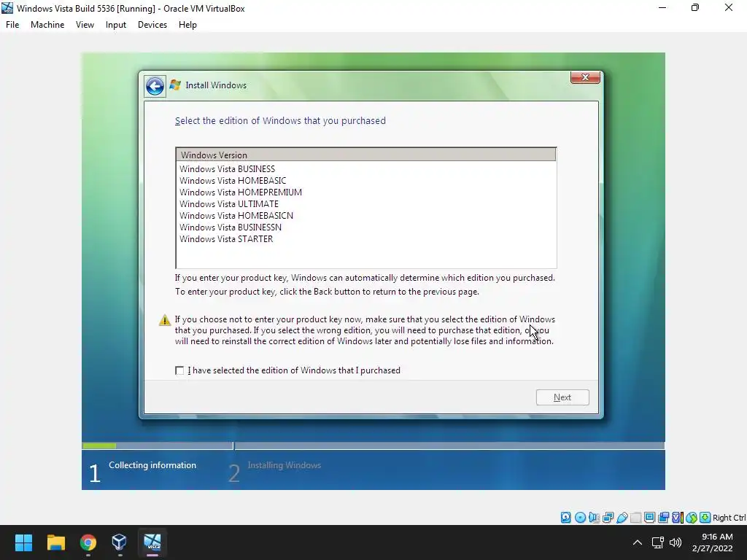Click the mouse integration indicator

point(692,518)
